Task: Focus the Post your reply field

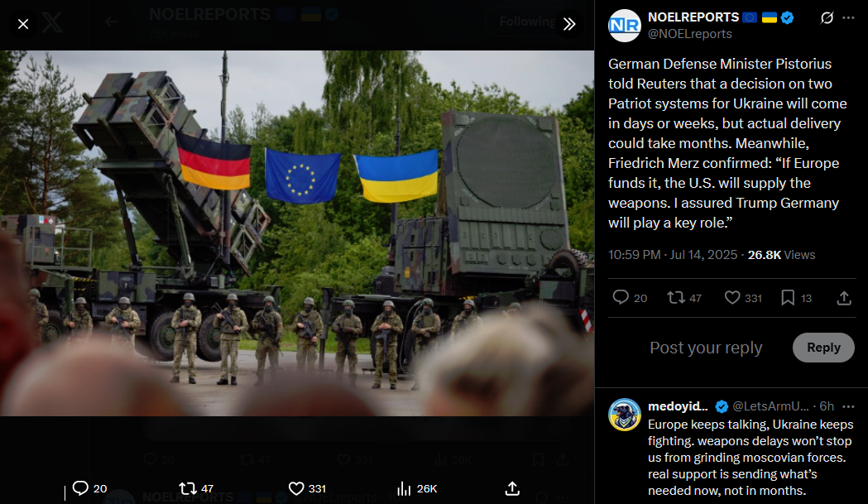Action: 706,348
